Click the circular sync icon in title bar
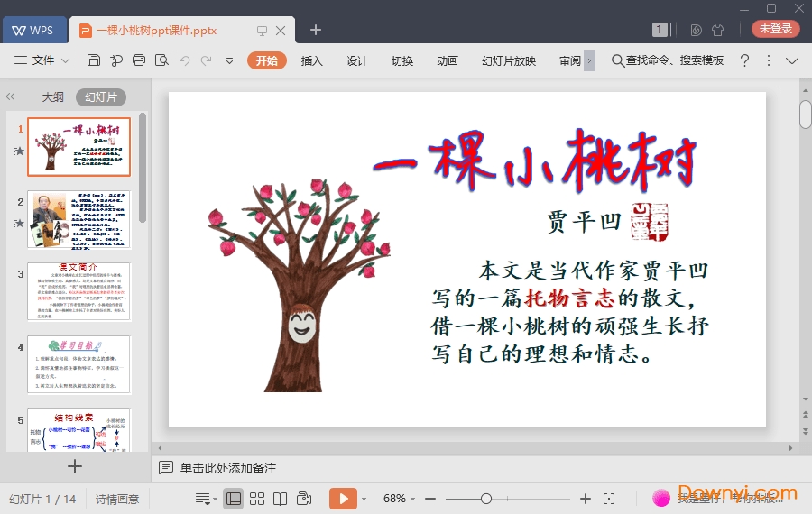This screenshot has width=812, height=514. point(696,30)
